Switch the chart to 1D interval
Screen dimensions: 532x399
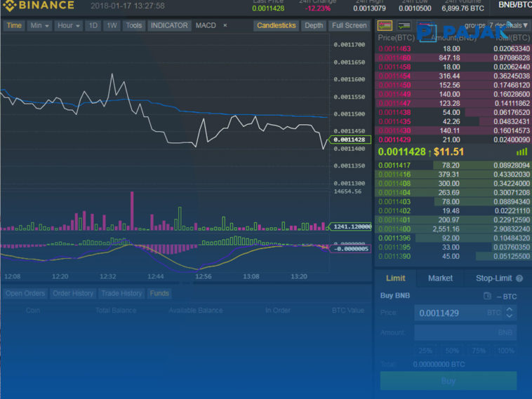pyautogui.click(x=93, y=25)
